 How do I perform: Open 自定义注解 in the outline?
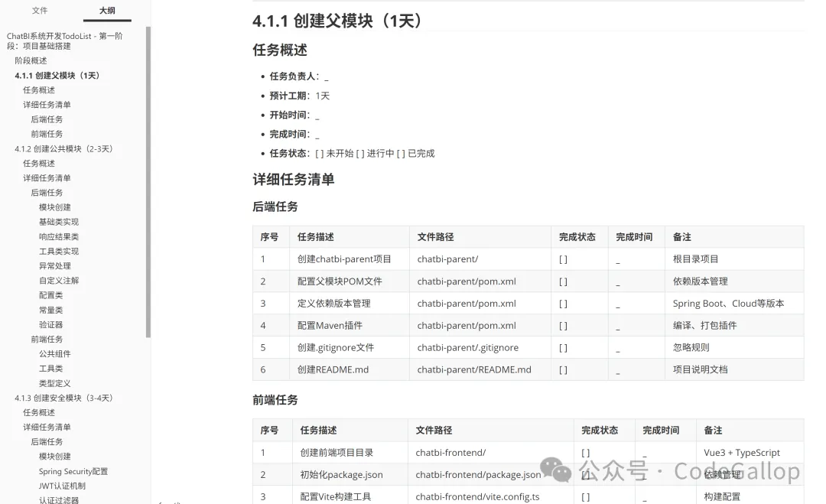coord(58,281)
